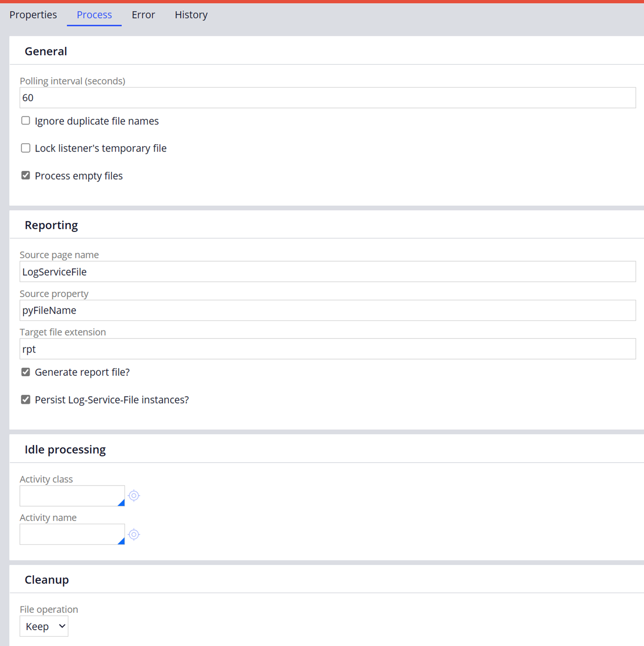Open the Activity name lookup icon
644x646 pixels.
[134, 535]
